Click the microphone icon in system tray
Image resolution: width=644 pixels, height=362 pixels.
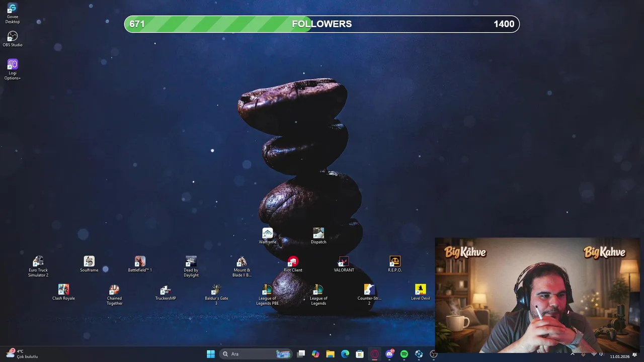(x=583, y=354)
